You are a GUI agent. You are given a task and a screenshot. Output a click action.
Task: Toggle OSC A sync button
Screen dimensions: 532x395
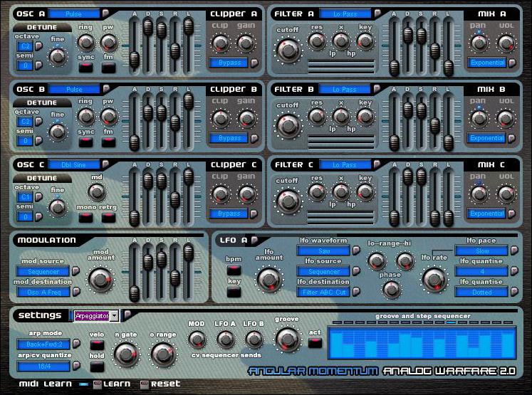pyautogui.click(x=85, y=67)
